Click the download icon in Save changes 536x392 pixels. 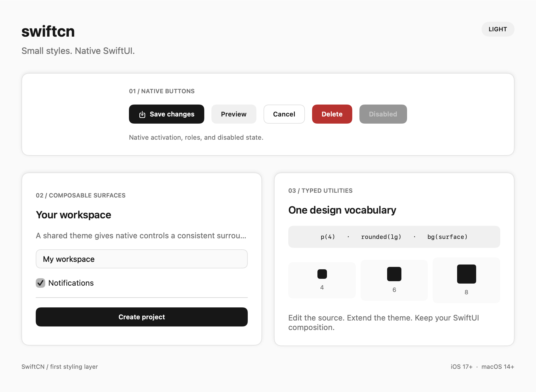click(x=142, y=114)
